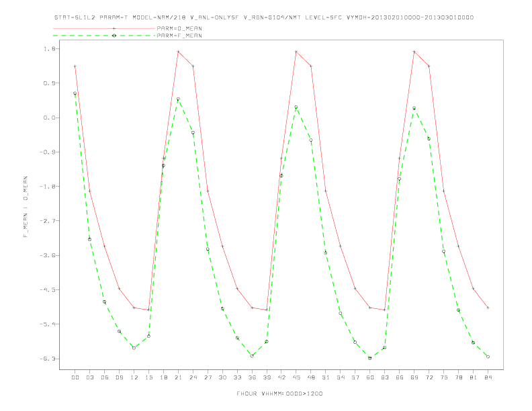The image size is (532, 411).
Task: Click the x-axis tick label 00
Action: pyautogui.click(x=75, y=377)
